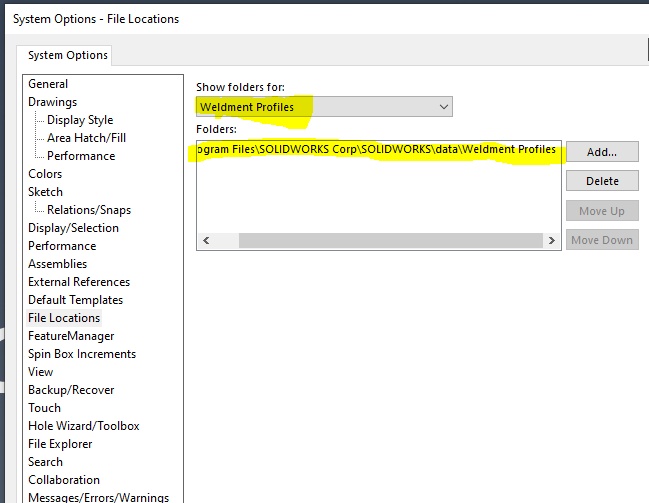Open FeatureManager settings
This screenshot has width=649, height=503.
[71, 336]
